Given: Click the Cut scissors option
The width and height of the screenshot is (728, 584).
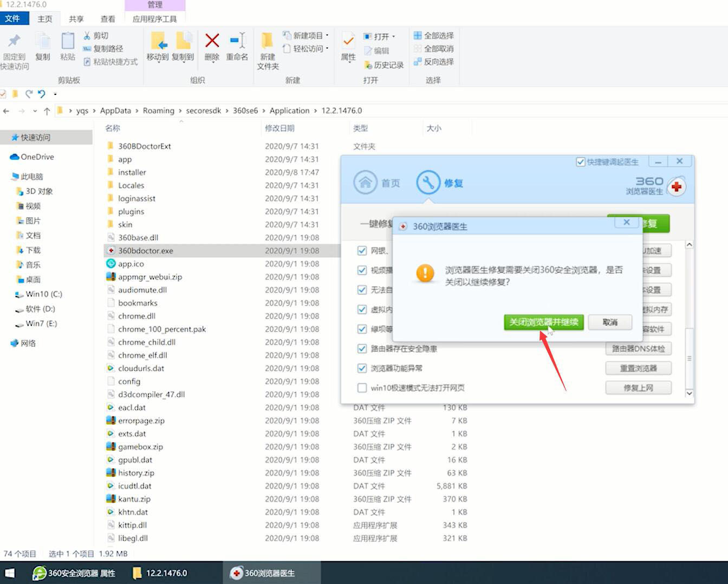Looking at the screenshot, I should coord(96,36).
